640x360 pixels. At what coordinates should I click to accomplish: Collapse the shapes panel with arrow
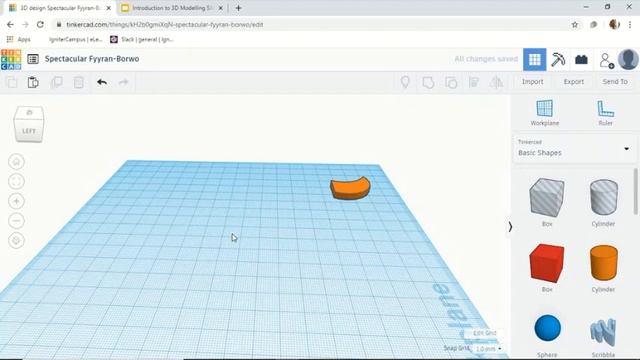(510, 227)
